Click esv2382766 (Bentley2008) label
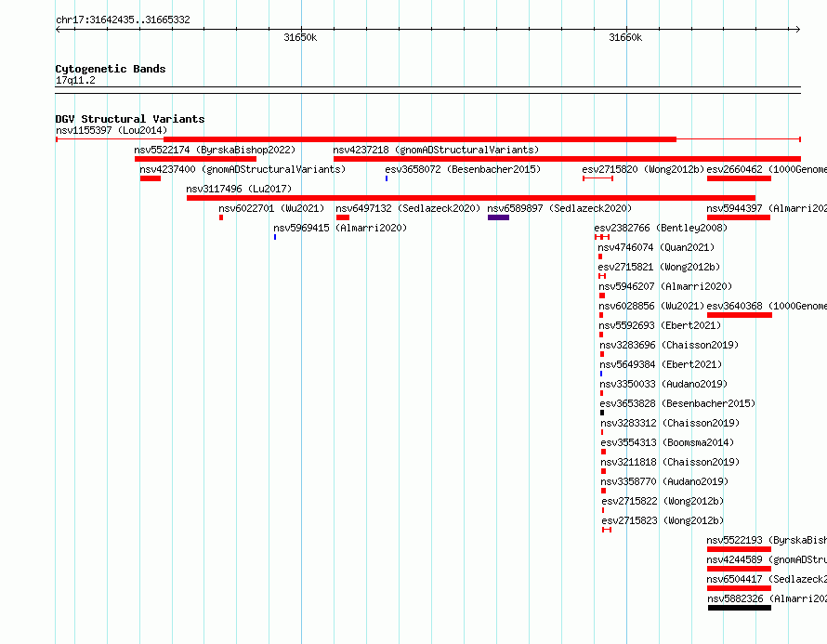The height and width of the screenshot is (644, 827). point(661,228)
